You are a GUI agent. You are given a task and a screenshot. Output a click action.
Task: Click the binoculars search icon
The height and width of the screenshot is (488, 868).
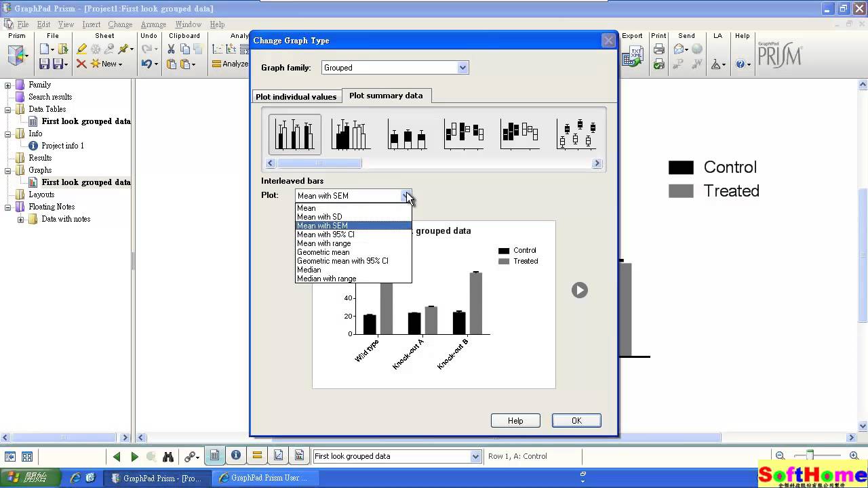[x=168, y=457]
